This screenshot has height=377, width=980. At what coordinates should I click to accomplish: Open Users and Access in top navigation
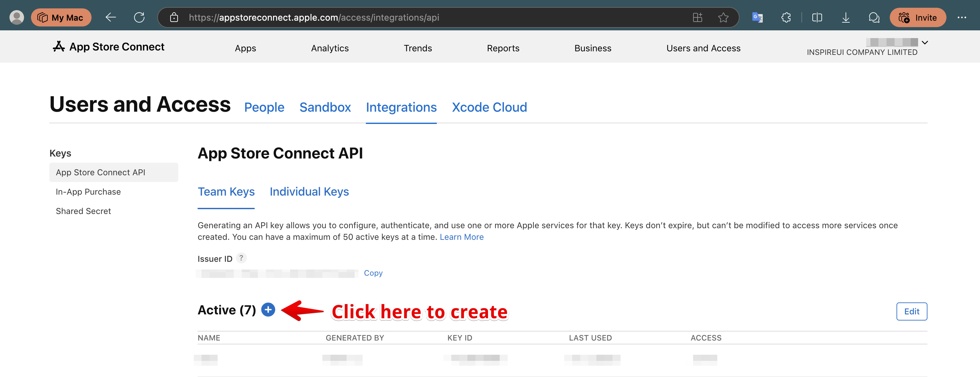[703, 48]
